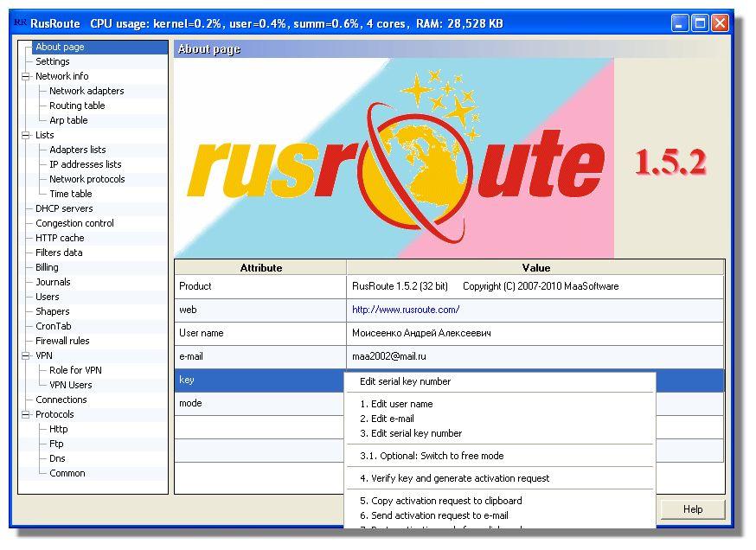Open Http under Protocols
The height and width of the screenshot is (550, 756).
(58, 429)
